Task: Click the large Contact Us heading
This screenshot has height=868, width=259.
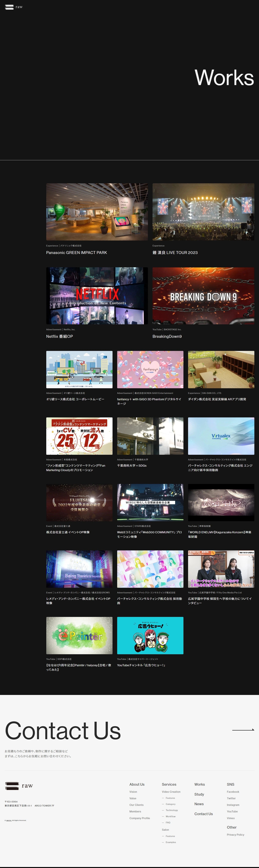Action: point(63,731)
